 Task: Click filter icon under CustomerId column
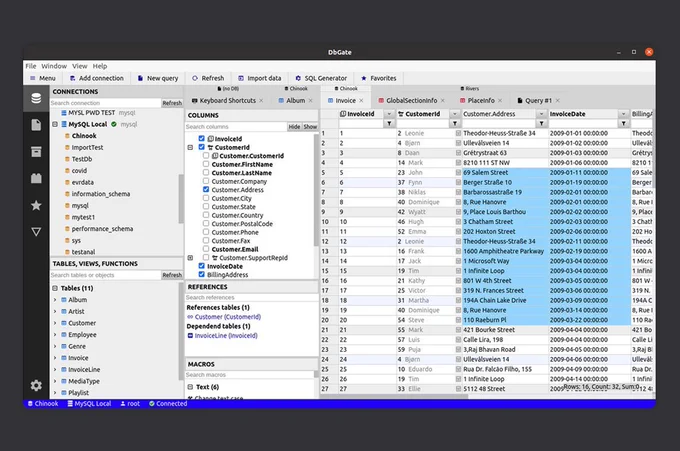[454, 124]
